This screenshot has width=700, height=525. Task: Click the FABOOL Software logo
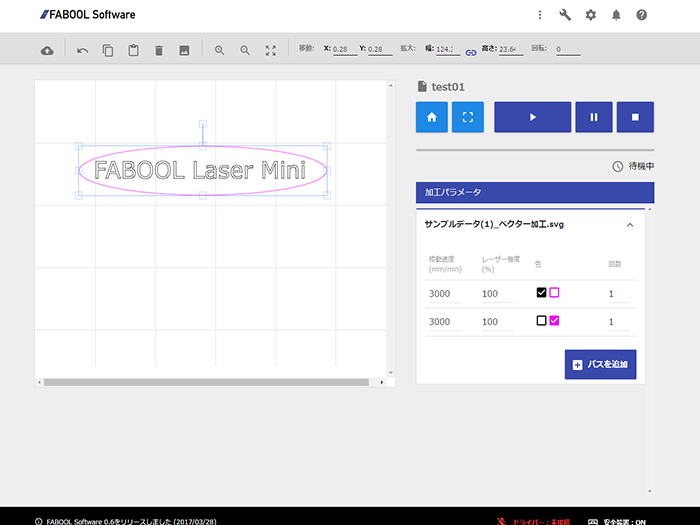tap(88, 15)
